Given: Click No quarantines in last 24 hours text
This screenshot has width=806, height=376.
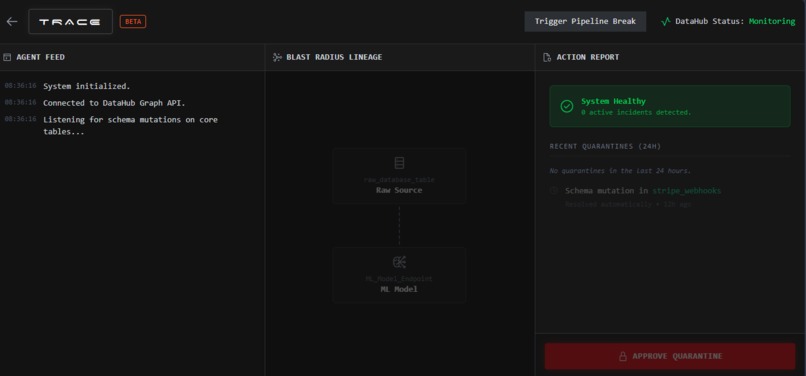Looking at the screenshot, I should pos(620,171).
